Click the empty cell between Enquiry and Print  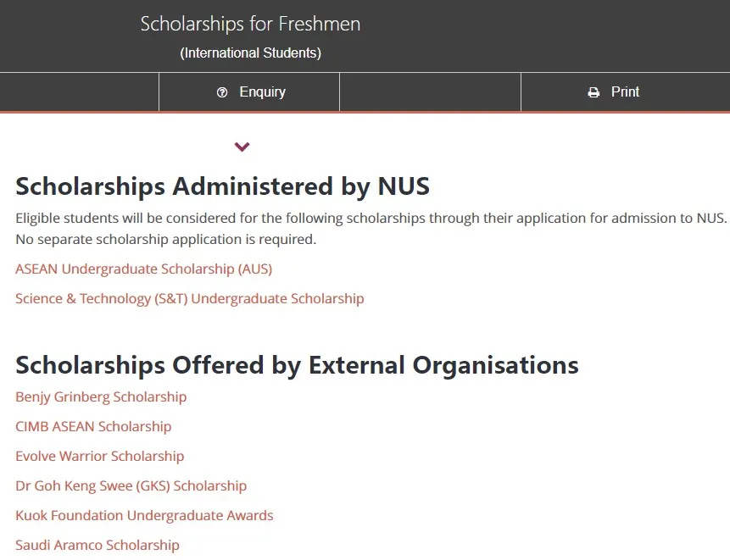[x=430, y=92]
